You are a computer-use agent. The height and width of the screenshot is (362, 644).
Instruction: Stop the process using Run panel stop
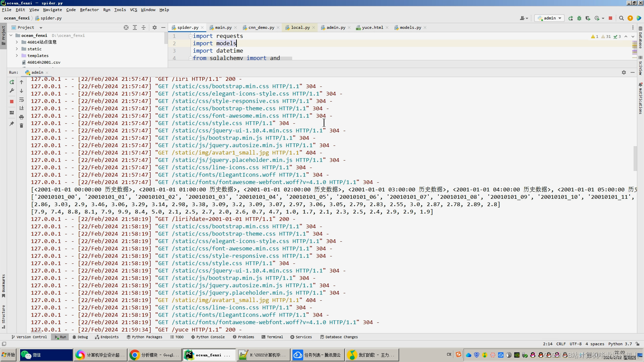coord(12,101)
